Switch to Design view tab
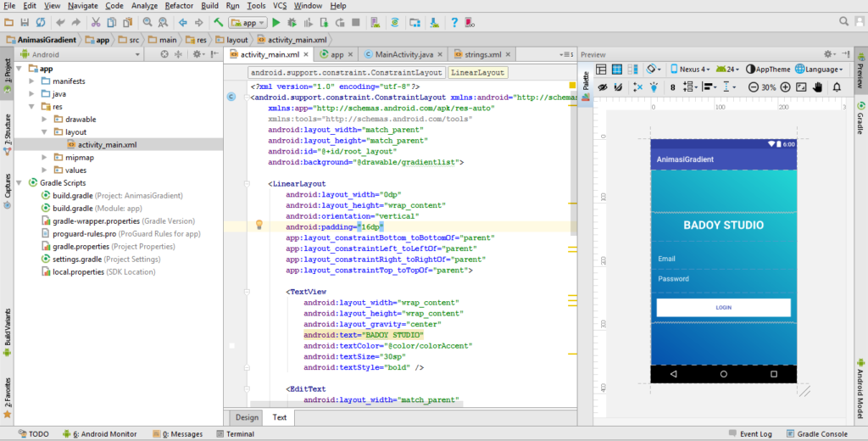The width and height of the screenshot is (868, 441). point(247,417)
